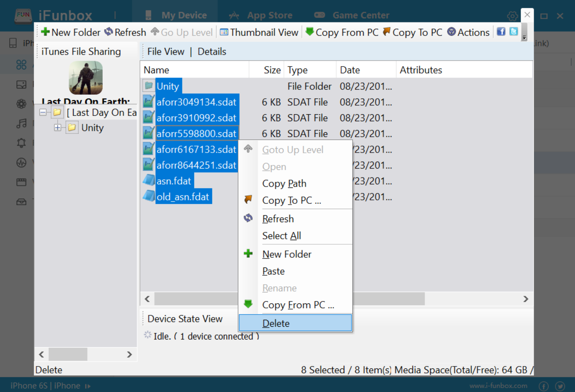The image size is (575, 392).
Task: Select aforr6167133.sdat file
Action: click(197, 149)
